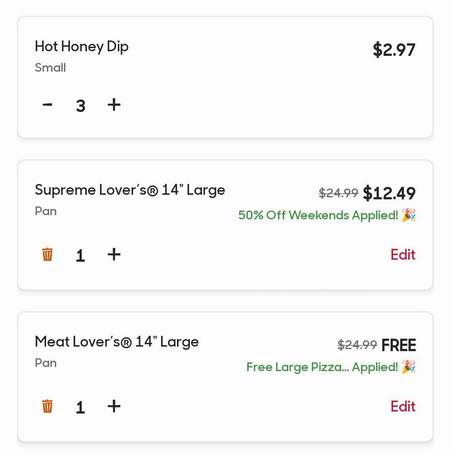Tap the Hot Honey Dip item name
450x455 pixels.
[82, 47]
